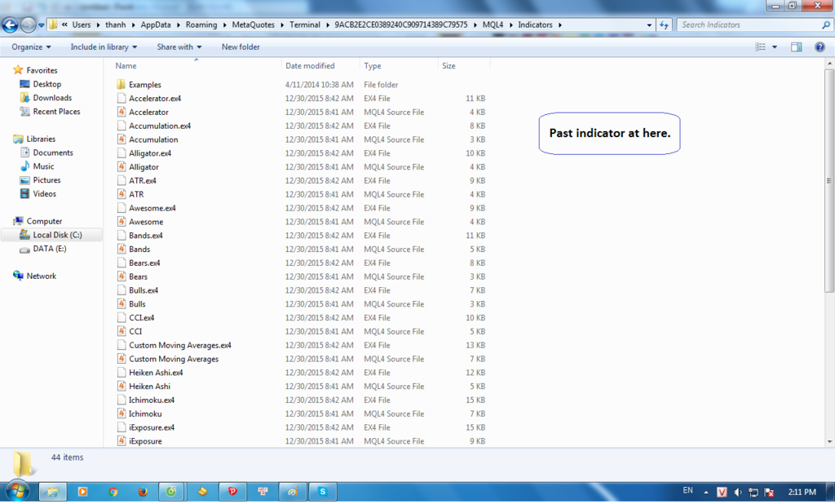Select the Accelerator MQL4 source file icon
This screenshot has width=835, height=504.
coord(121,112)
